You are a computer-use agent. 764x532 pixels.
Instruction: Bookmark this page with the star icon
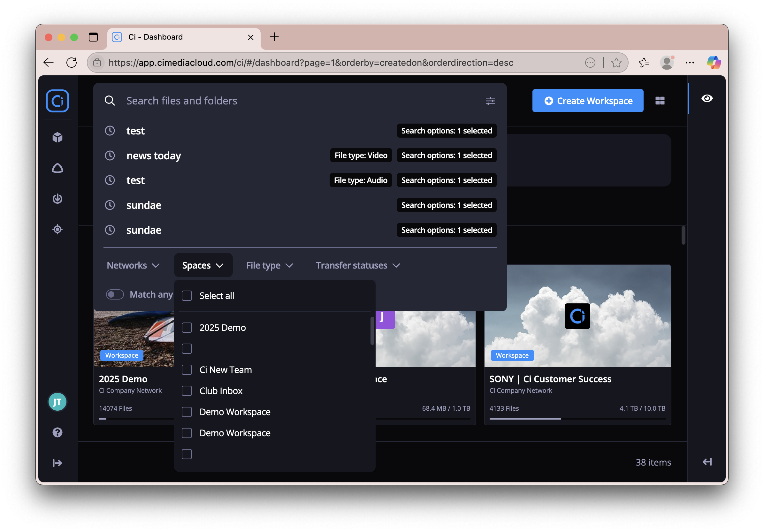pos(616,63)
